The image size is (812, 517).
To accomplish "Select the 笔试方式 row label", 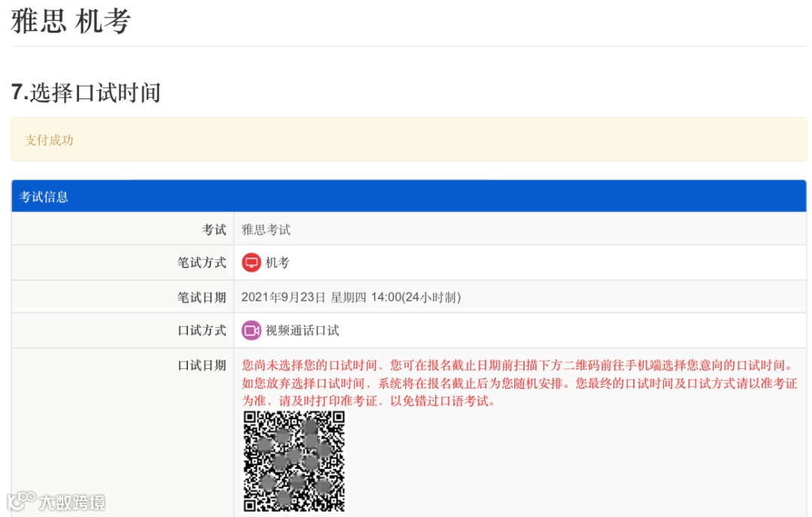I will [x=202, y=262].
